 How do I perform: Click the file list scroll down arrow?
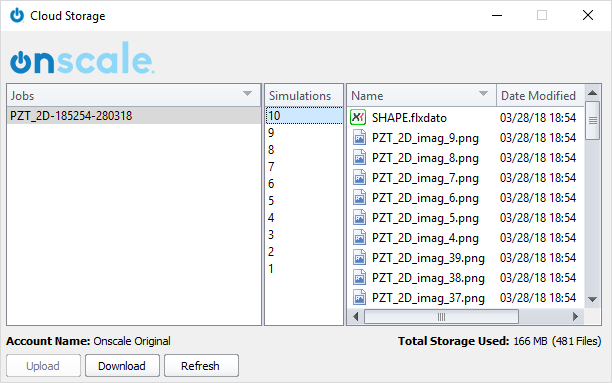tap(592, 300)
